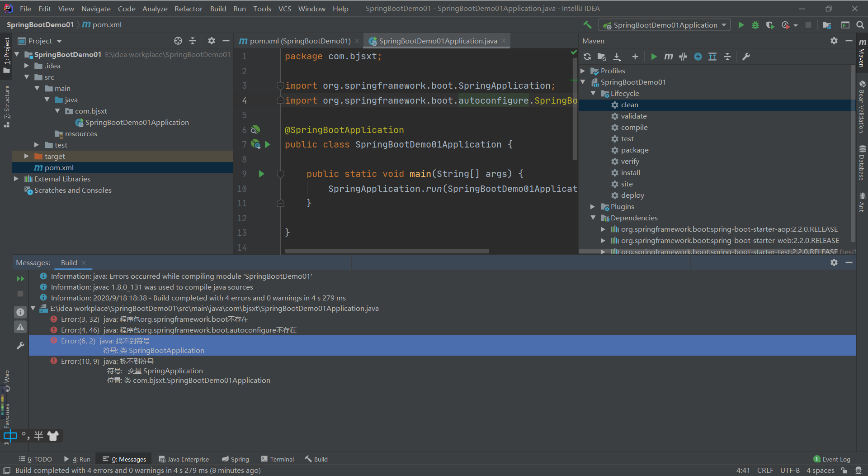Open Java Enterprise tool window

coord(184,459)
